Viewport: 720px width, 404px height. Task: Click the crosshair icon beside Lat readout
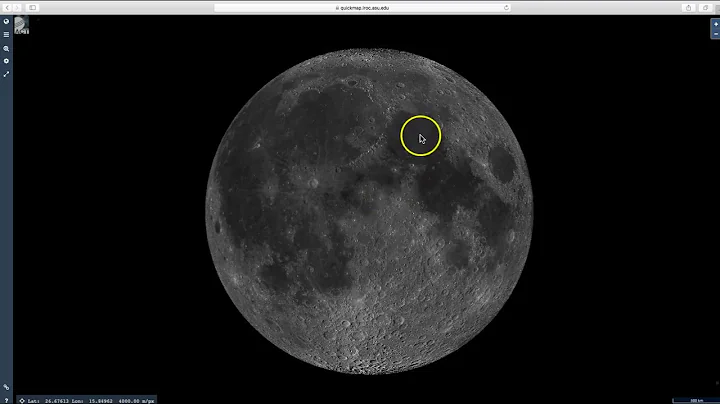22,401
